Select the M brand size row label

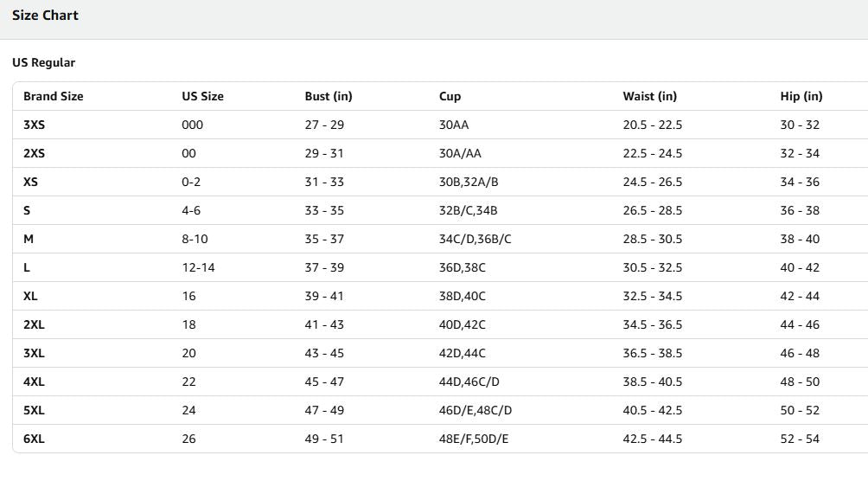coord(29,239)
